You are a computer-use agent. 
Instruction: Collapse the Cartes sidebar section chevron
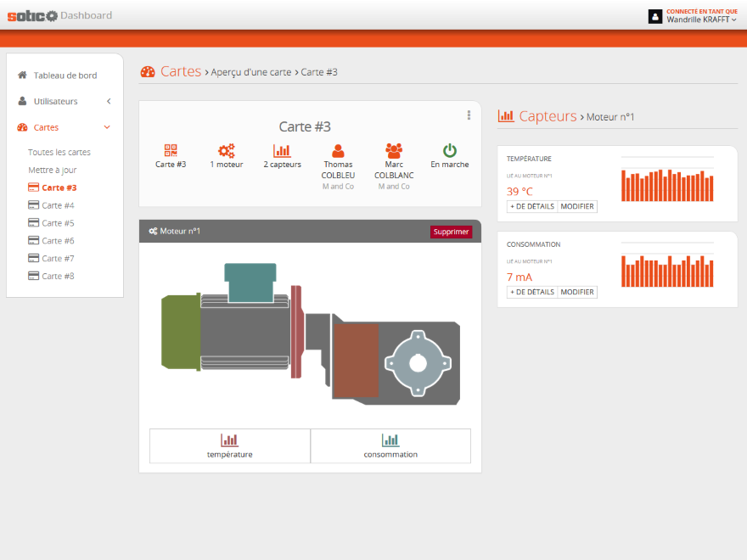pos(107,127)
